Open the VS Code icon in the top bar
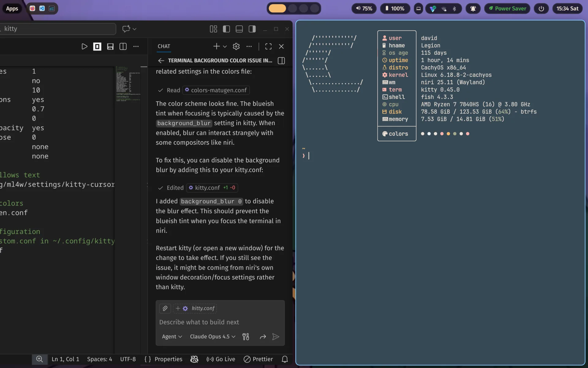This screenshot has height=368, width=588. pos(42,8)
